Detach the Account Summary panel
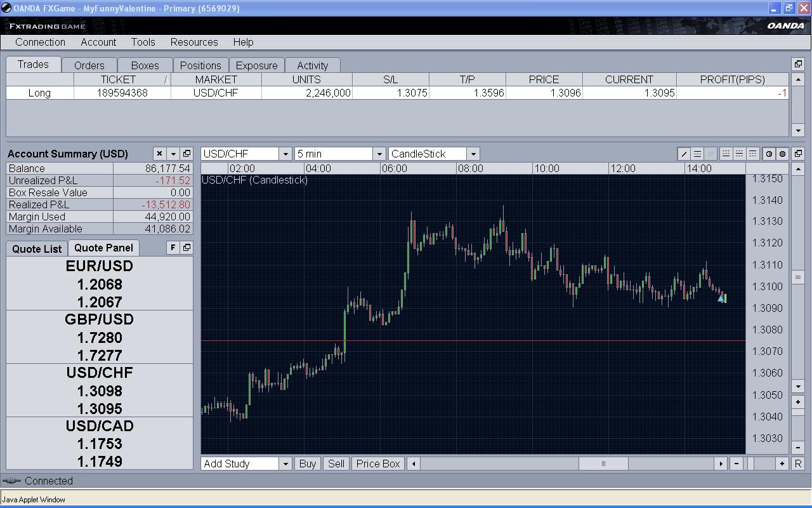The height and width of the screenshot is (508, 812). click(x=187, y=154)
